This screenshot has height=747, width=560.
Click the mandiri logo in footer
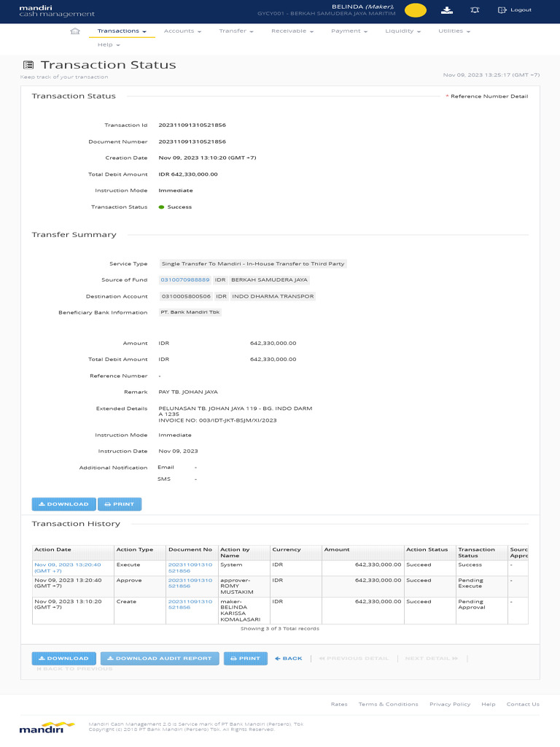47,727
